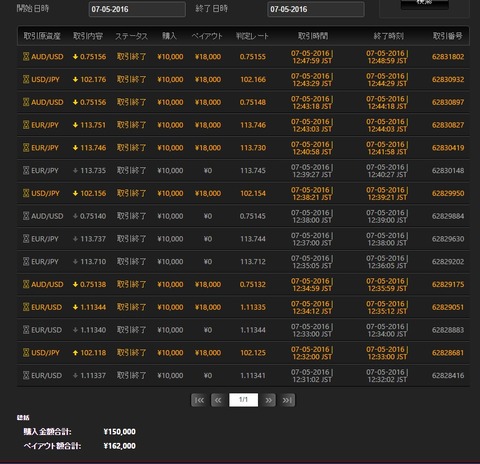Click the down arrow beside 113.735

(75, 171)
